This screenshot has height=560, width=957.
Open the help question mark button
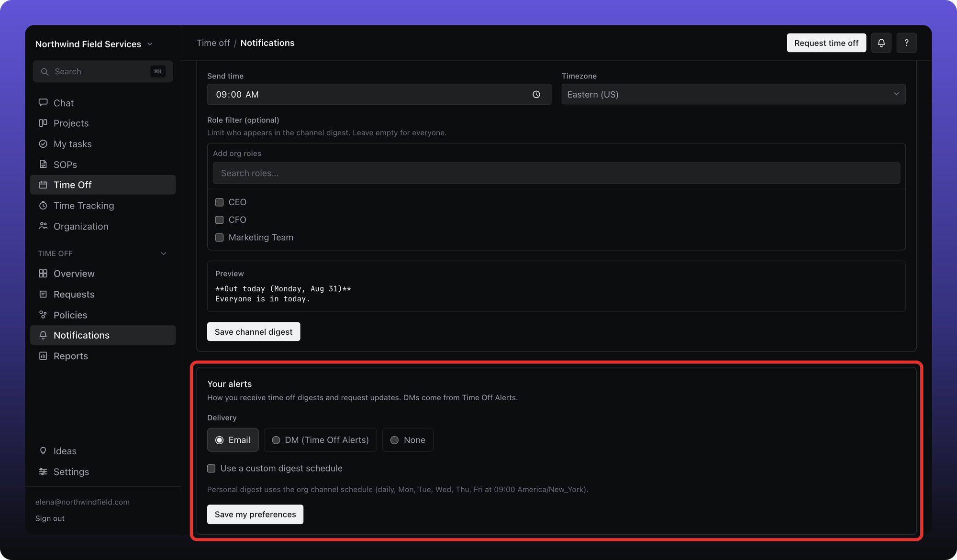point(906,43)
